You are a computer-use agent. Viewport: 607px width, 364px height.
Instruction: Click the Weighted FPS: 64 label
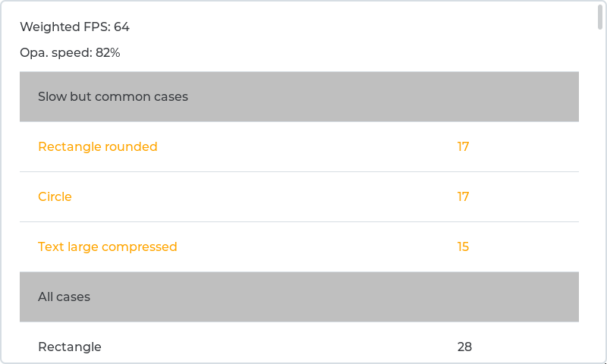(x=74, y=27)
